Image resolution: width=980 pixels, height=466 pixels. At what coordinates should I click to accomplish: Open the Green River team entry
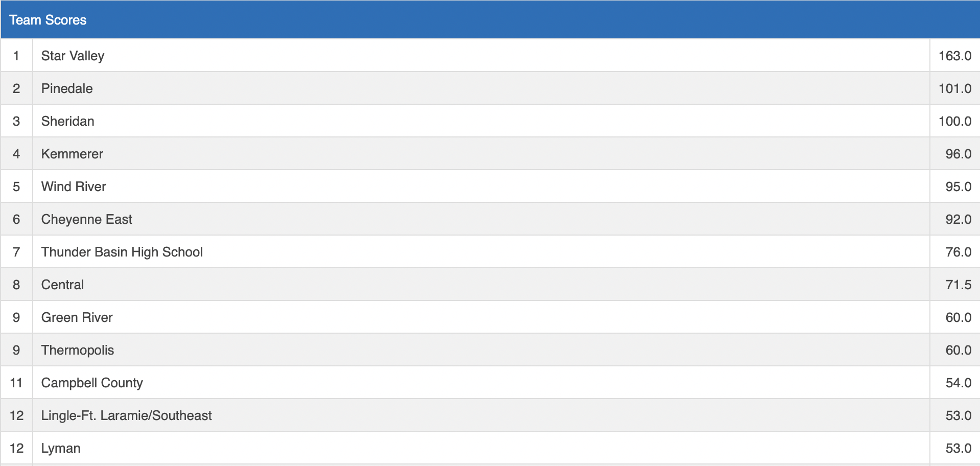click(77, 317)
